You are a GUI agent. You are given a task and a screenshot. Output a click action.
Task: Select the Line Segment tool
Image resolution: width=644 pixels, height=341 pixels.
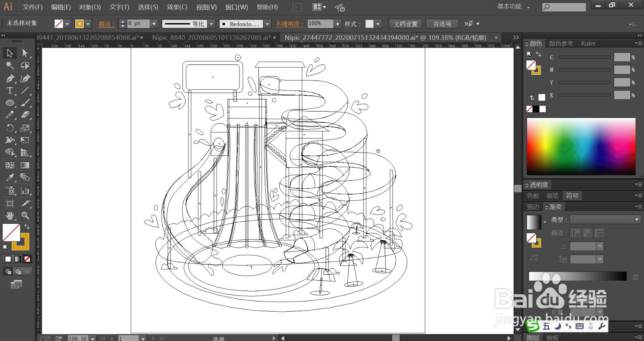[x=25, y=91]
